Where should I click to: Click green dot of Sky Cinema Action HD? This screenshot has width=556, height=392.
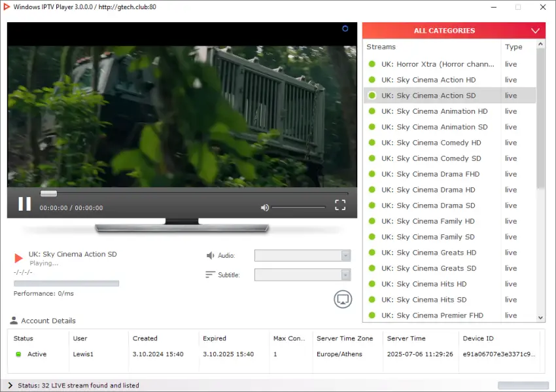tap(372, 80)
